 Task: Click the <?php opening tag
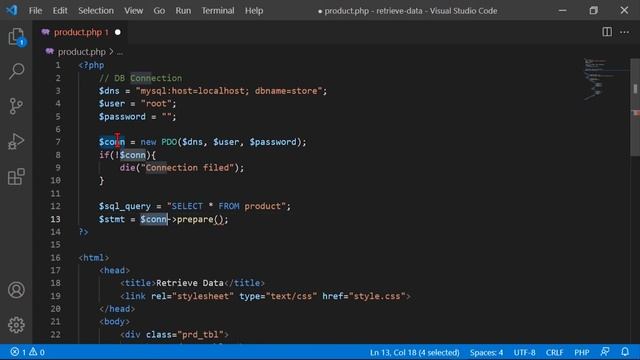point(91,65)
